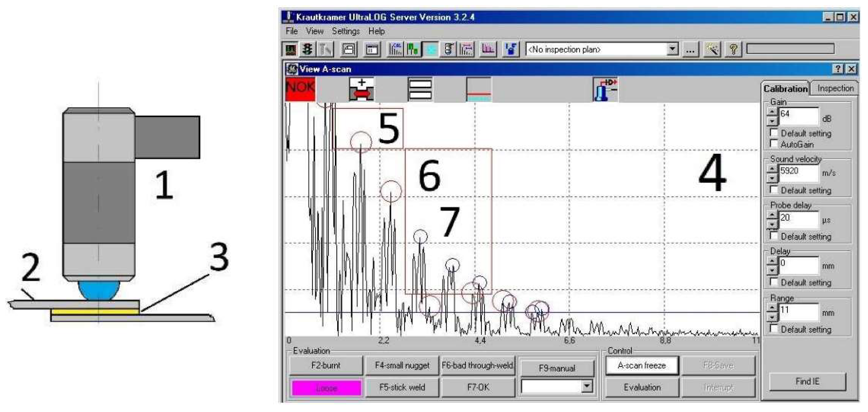Click the GE logo in View A-scan title
Viewport: 868px width, 412px height.
click(x=292, y=69)
